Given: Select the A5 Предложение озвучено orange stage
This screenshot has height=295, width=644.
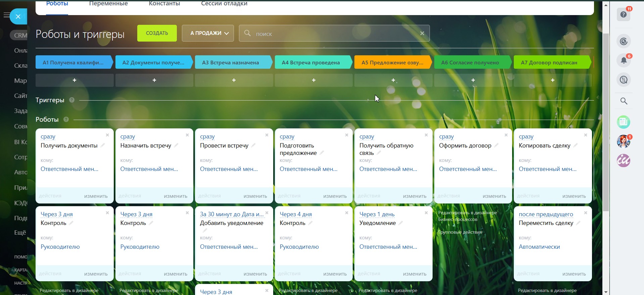Looking at the screenshot, I should pyautogui.click(x=392, y=62).
